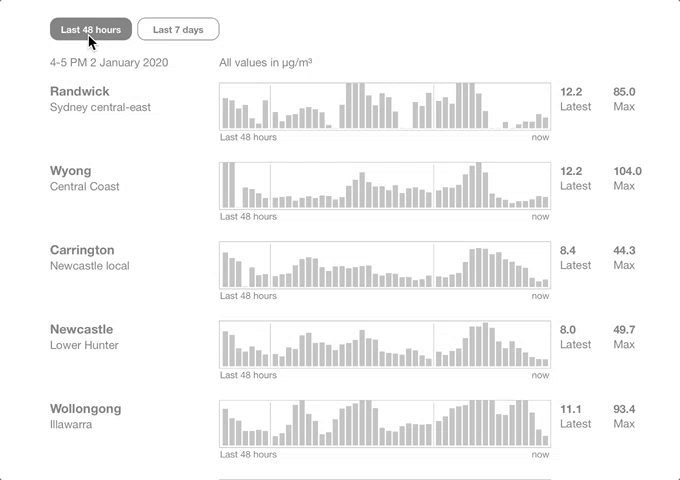Viewport: 680px width, 480px height.
Task: Click the Wyong station name
Action: (x=70, y=171)
